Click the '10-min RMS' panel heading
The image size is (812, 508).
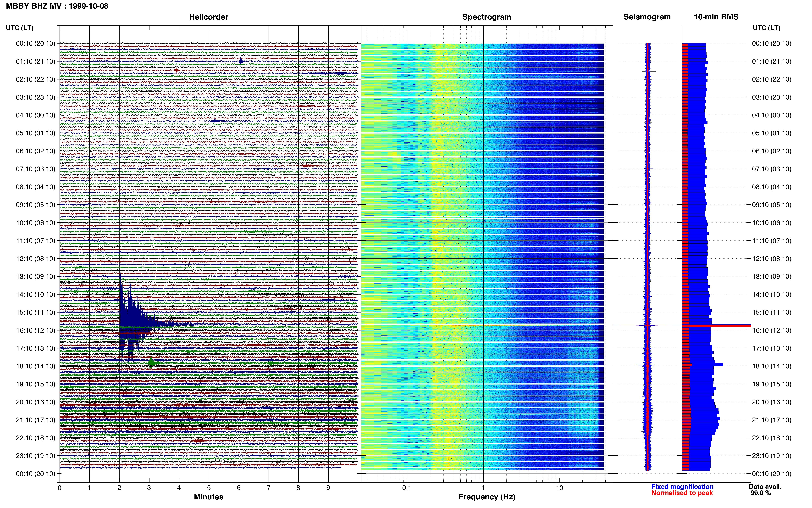[x=716, y=17]
